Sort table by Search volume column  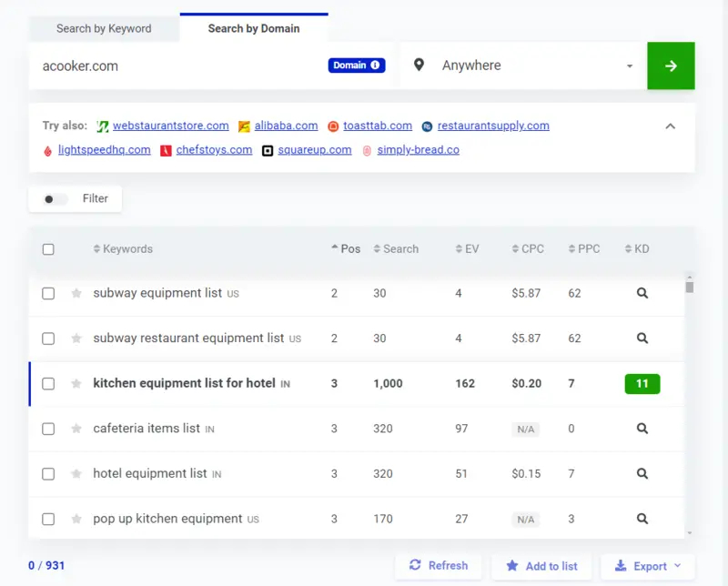tap(396, 249)
